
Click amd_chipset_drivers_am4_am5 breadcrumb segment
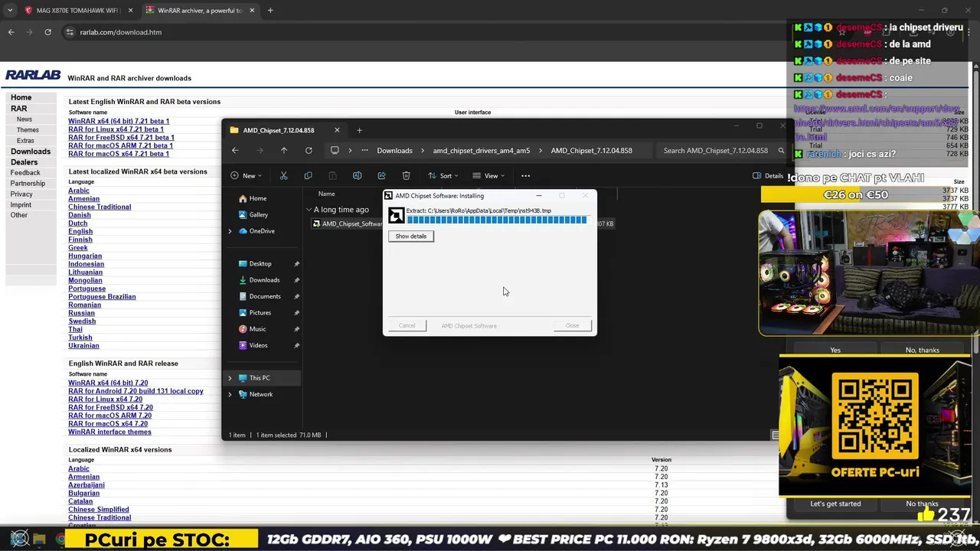point(482,151)
